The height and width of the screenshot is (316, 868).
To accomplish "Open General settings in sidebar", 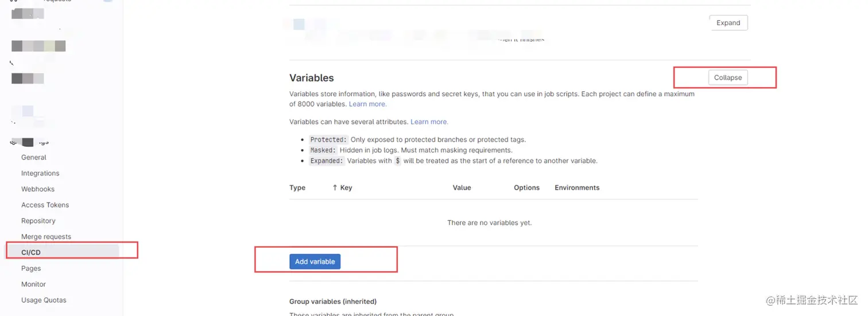I will point(34,157).
